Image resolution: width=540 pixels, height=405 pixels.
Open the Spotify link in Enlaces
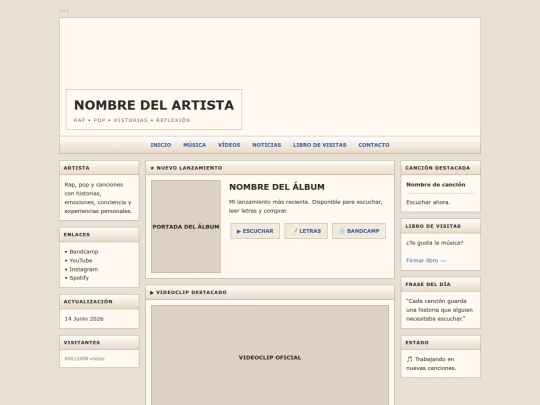point(79,278)
